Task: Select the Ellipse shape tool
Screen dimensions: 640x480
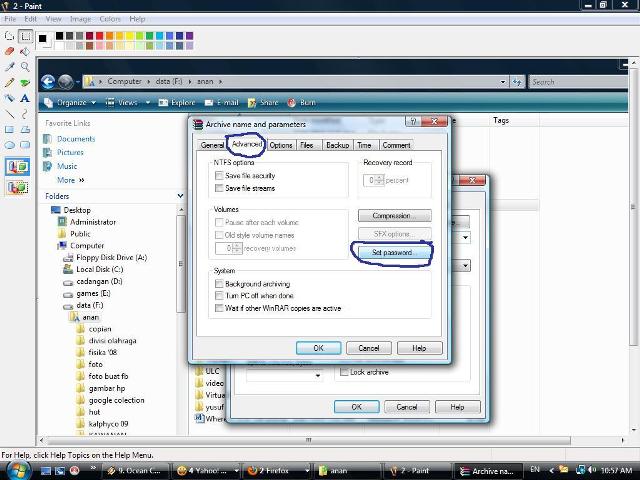Action: coord(9,145)
